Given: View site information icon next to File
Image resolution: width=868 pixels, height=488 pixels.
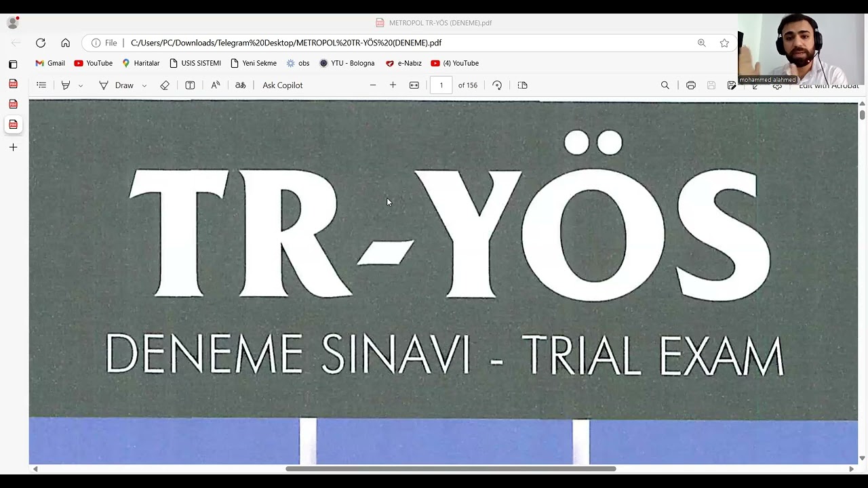Looking at the screenshot, I should coord(96,43).
